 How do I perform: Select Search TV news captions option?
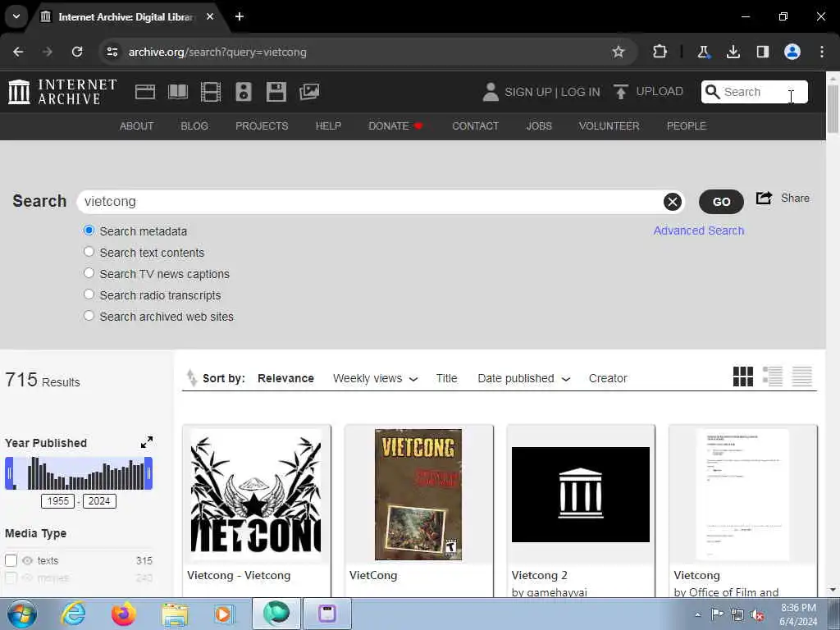tap(89, 273)
